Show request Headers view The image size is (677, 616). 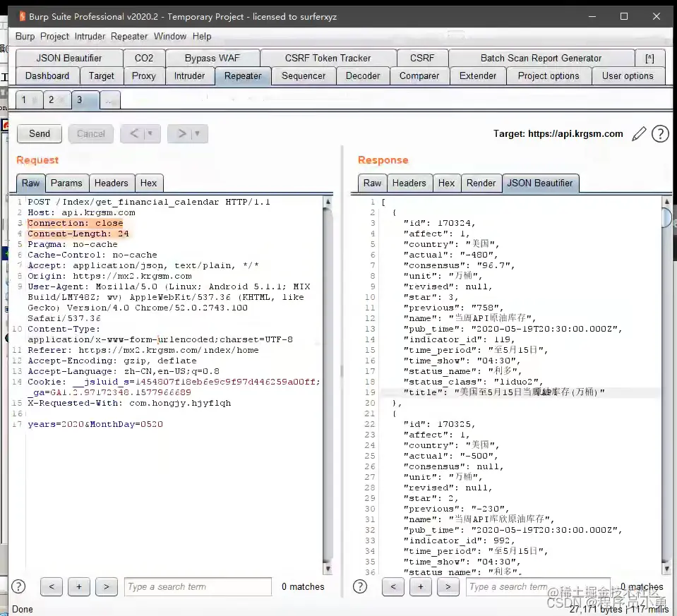point(112,183)
